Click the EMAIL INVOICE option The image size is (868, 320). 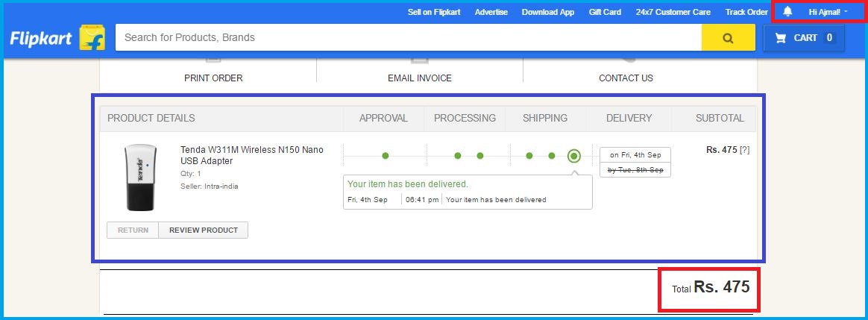point(420,78)
